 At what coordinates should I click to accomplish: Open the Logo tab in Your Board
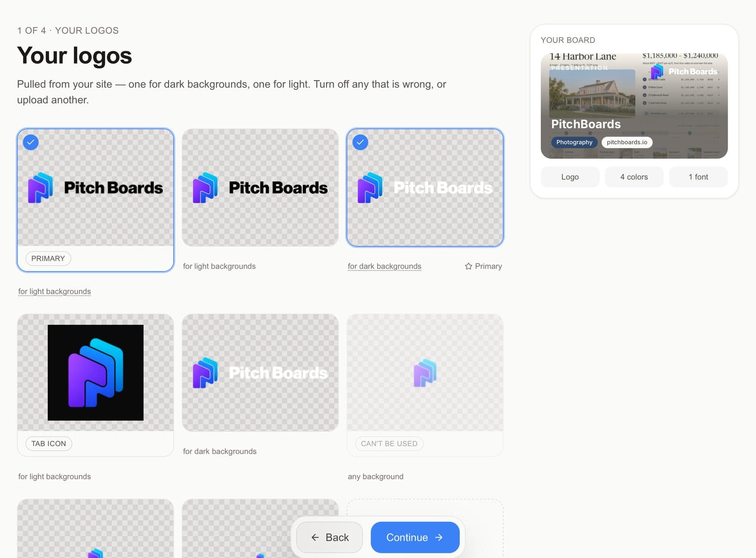point(570,177)
